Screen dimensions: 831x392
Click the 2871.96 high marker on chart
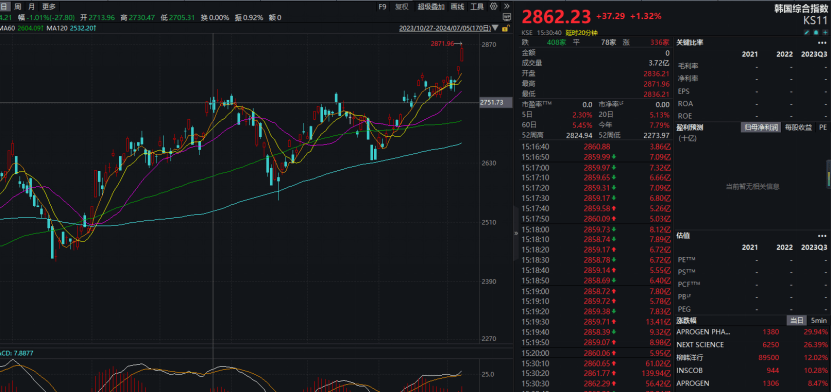pos(443,43)
